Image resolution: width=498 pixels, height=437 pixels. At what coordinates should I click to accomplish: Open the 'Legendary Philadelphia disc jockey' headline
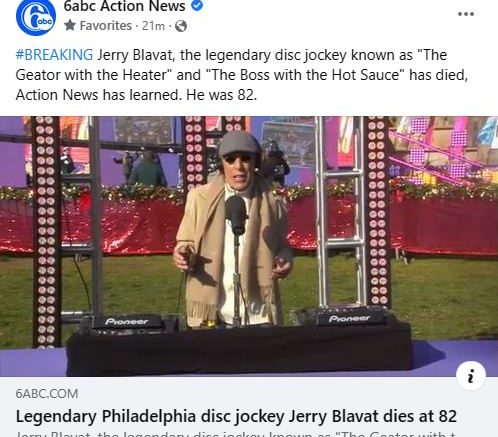point(236,416)
